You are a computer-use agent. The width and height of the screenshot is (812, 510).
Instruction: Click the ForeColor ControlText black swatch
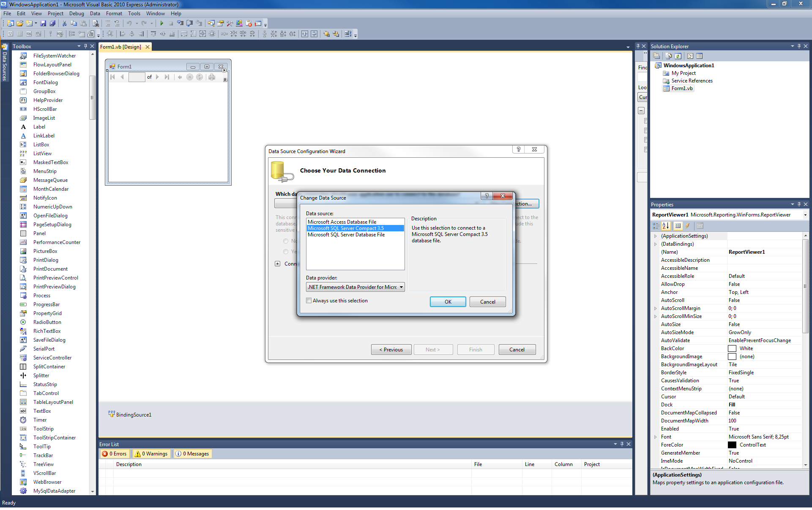(732, 445)
